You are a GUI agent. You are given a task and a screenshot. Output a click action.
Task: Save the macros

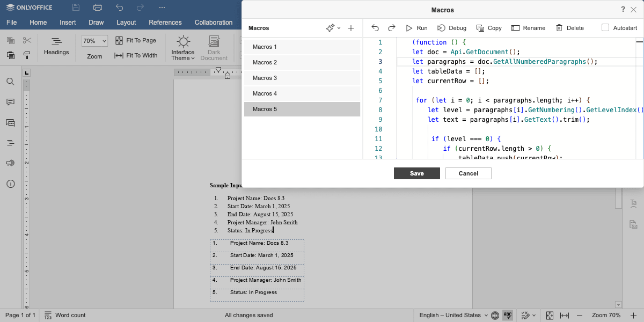417,173
